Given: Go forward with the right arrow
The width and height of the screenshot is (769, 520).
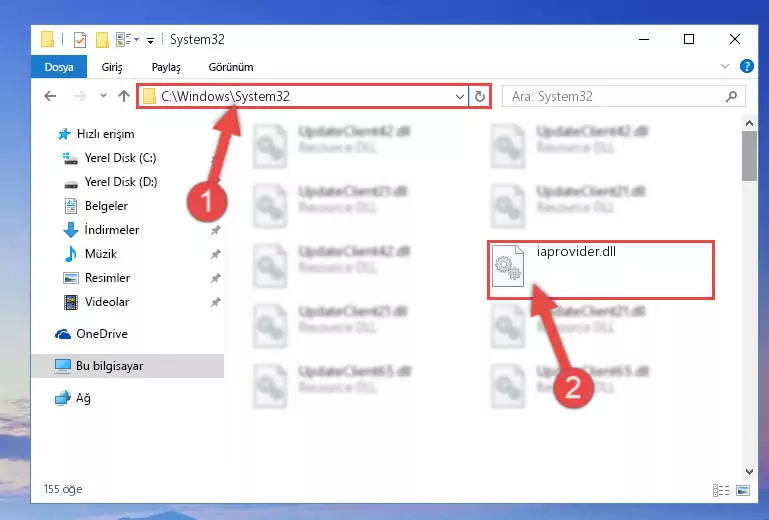Looking at the screenshot, I should [79, 96].
